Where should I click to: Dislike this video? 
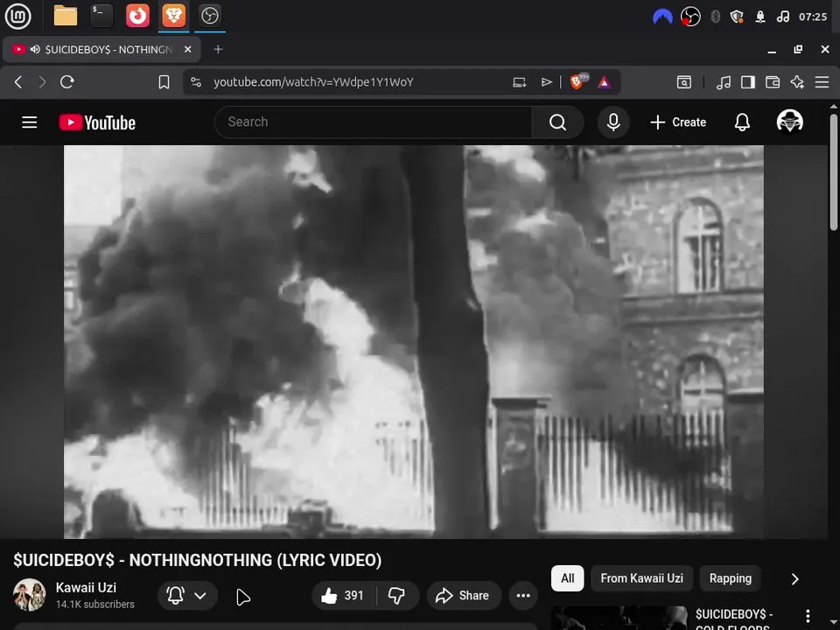point(397,595)
